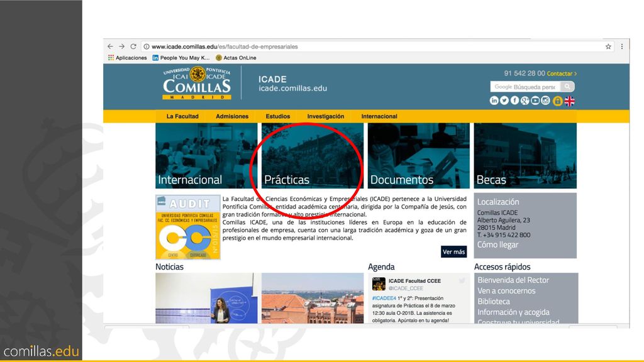Click the search magnifier button
644x362 pixels.
(567, 87)
